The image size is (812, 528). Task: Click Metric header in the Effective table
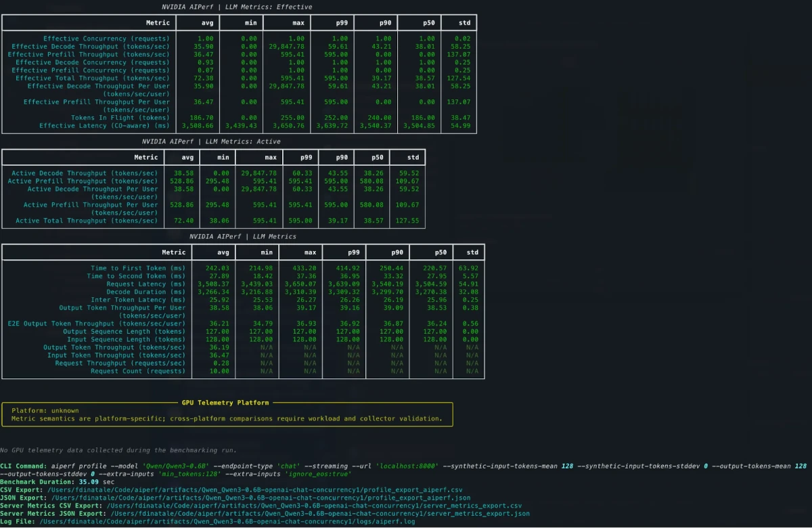click(x=158, y=23)
